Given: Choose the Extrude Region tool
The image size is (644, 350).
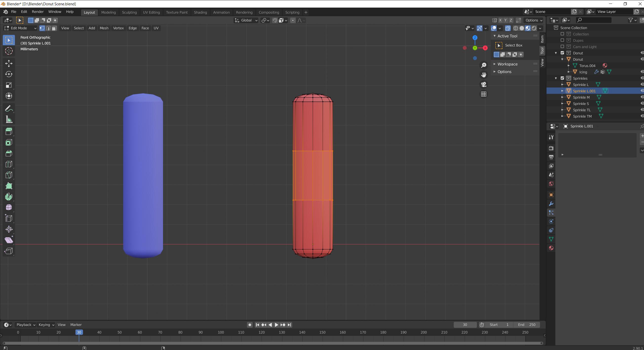Looking at the screenshot, I should coord(9,132).
